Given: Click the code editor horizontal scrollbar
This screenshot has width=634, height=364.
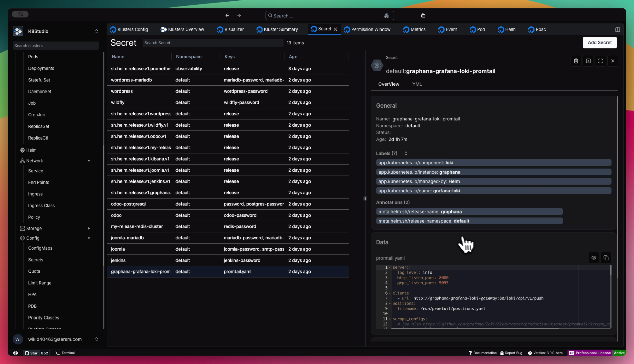Looking at the screenshot, I should (475, 328).
